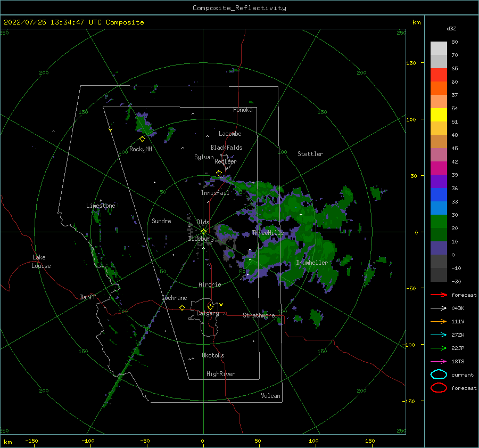
Task: Click the Strathmore town label
Action: tap(259, 315)
